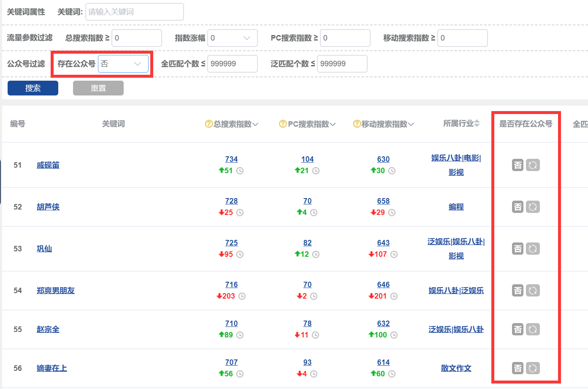Click the 否 badge in 嫡妻在上's row
588x389 pixels.
(x=518, y=368)
